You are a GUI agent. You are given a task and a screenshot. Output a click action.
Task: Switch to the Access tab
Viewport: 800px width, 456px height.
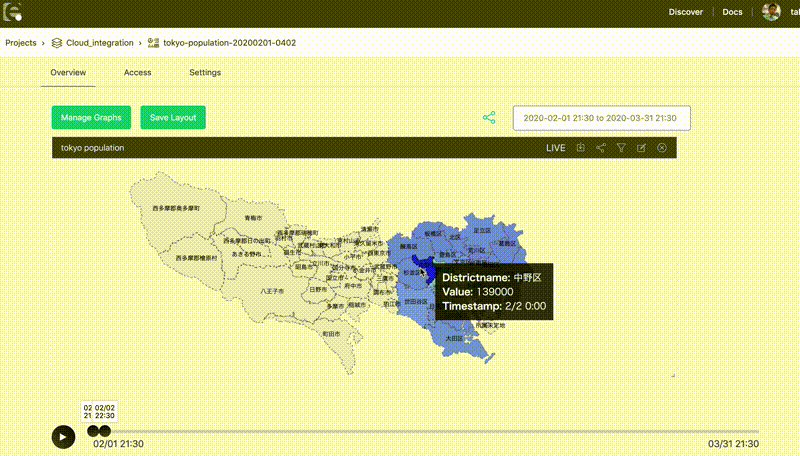(137, 72)
